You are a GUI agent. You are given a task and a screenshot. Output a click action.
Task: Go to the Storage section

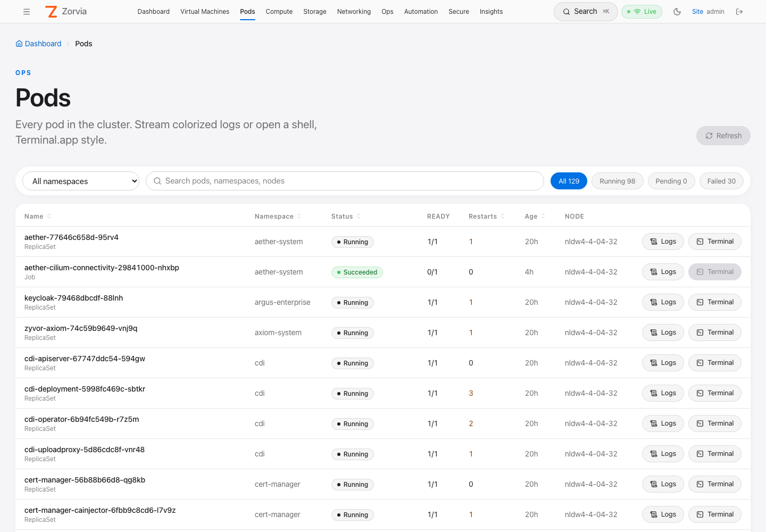(x=315, y=12)
